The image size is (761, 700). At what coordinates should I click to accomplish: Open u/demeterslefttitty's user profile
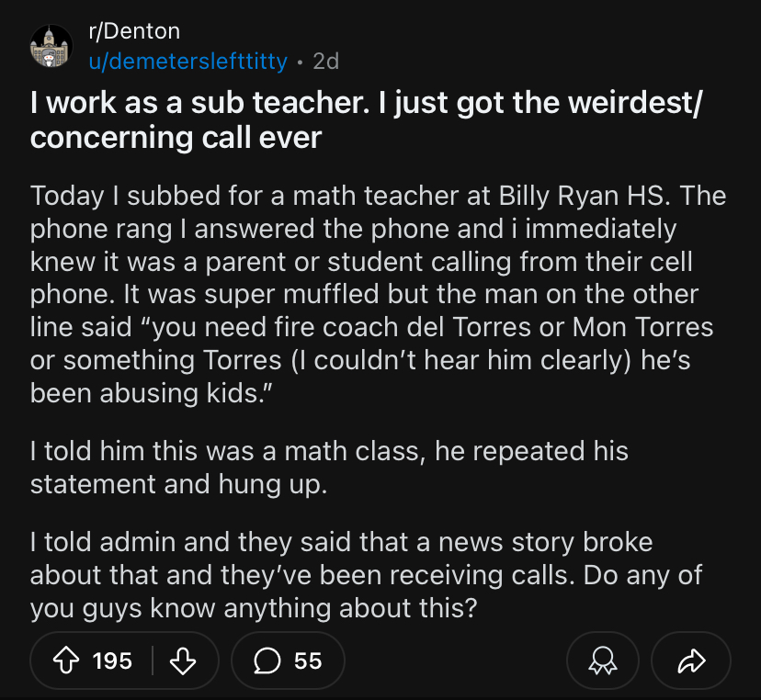coord(187,61)
